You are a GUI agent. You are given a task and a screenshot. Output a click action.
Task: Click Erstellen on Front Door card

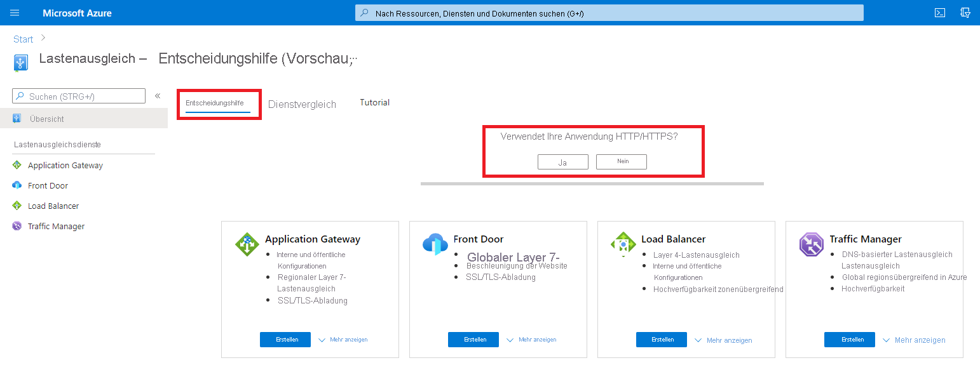473,340
